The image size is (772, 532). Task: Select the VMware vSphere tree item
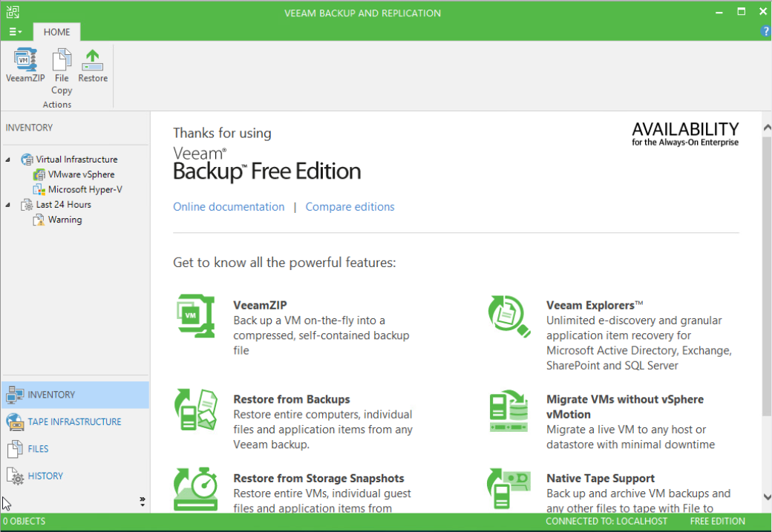pos(81,174)
